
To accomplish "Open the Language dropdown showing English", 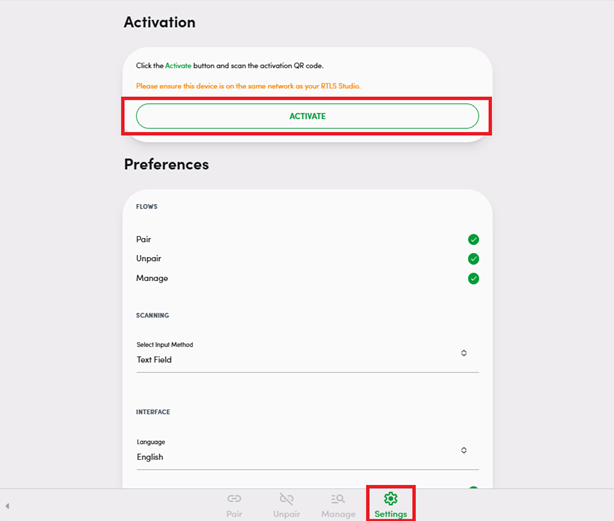I will (x=300, y=457).
